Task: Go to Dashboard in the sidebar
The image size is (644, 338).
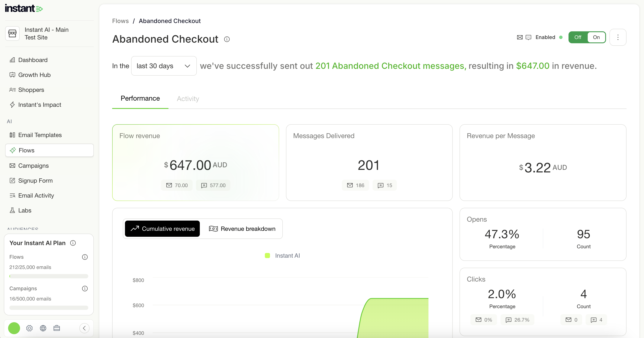Action: tap(49, 60)
